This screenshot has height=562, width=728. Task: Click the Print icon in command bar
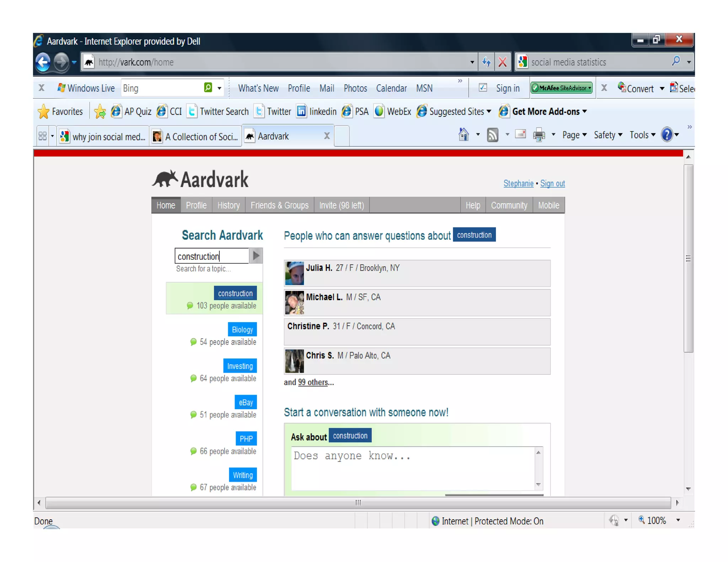tap(539, 135)
